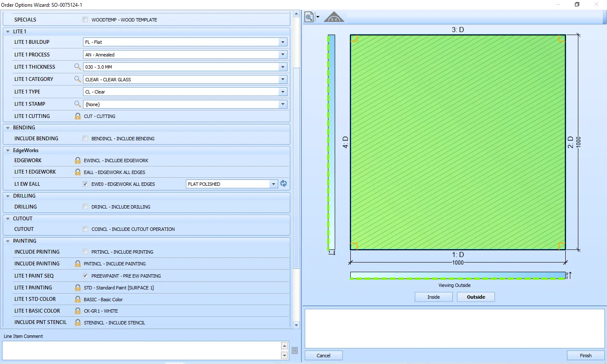Click the lock icon on LITE 1 STD COLOR
Image resolution: width=607 pixels, height=364 pixels.
(x=78, y=299)
